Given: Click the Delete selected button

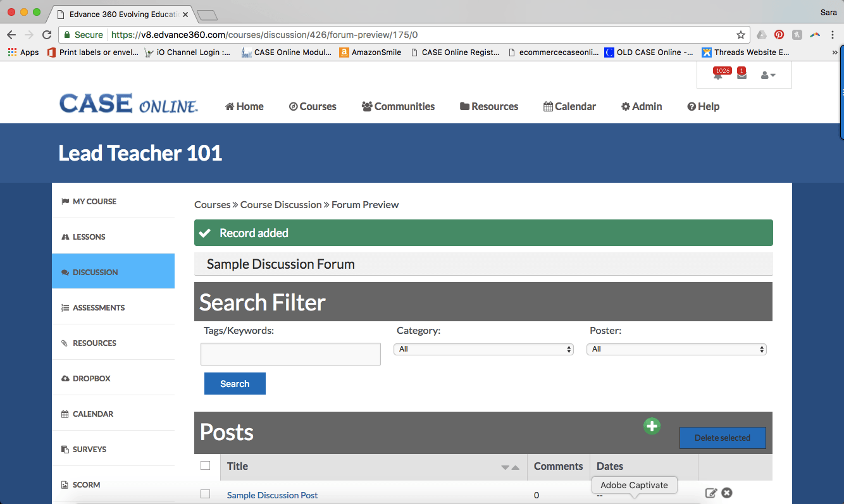Looking at the screenshot, I should click(723, 438).
